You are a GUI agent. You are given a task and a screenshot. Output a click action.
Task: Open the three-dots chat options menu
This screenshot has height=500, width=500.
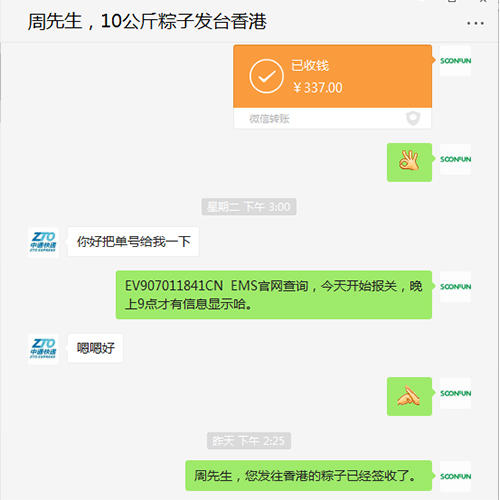pos(475,23)
